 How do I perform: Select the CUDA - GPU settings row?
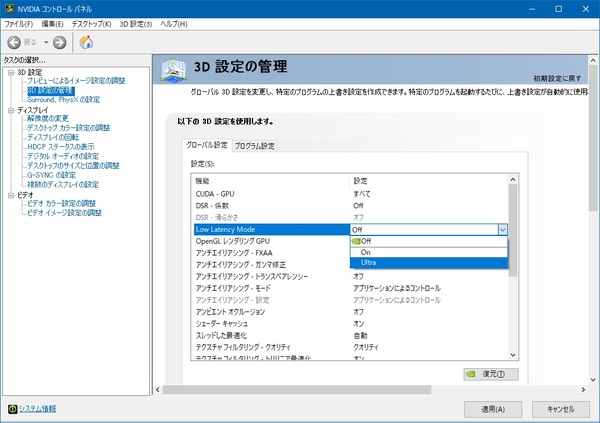[x=350, y=194]
